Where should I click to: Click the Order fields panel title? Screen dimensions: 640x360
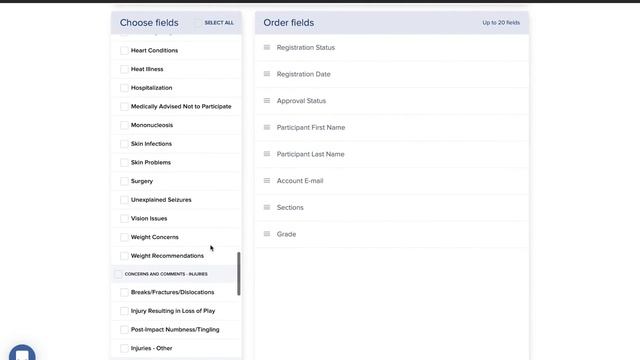pos(289,23)
